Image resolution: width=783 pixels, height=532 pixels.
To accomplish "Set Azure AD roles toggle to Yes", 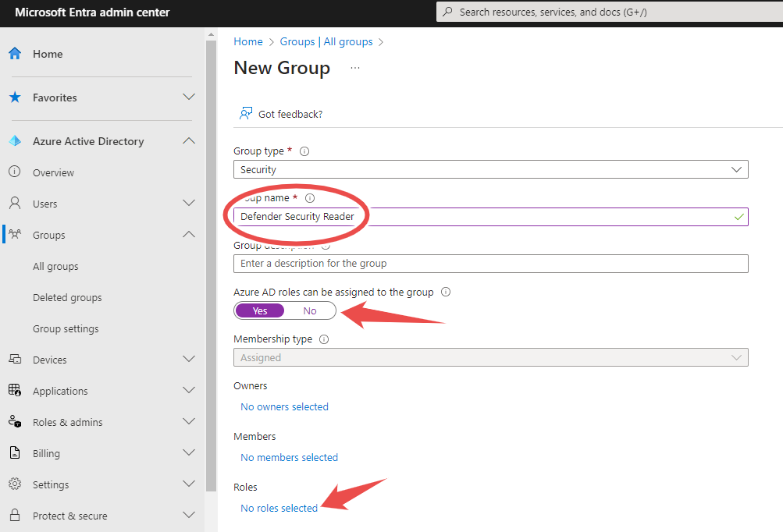I will pyautogui.click(x=260, y=310).
